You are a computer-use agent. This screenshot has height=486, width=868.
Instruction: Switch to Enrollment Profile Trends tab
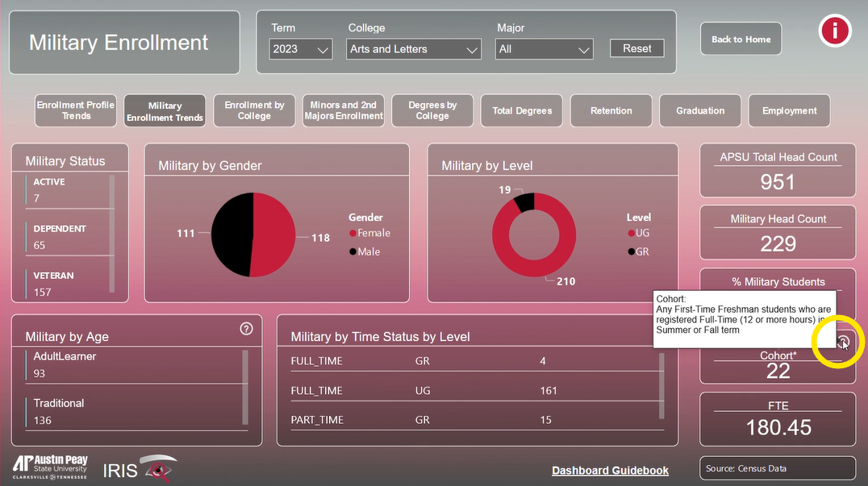(x=76, y=110)
